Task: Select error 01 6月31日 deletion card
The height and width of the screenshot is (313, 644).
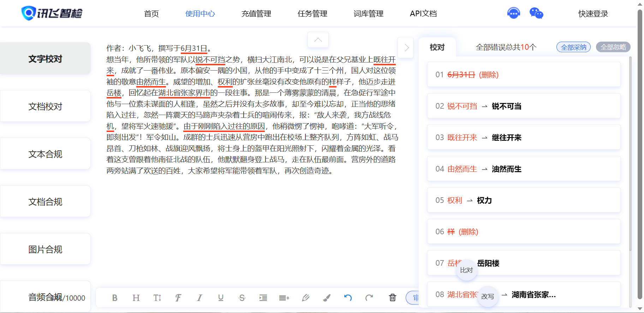Action: (524, 74)
